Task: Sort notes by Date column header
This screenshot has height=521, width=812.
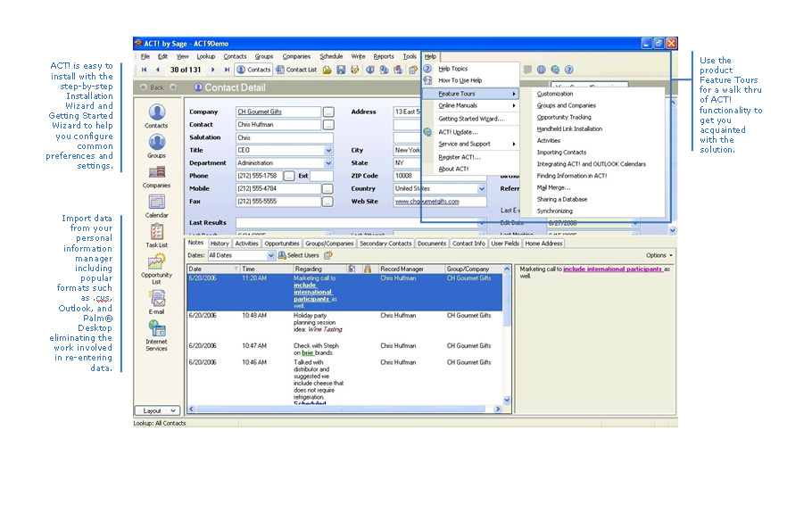Action: [x=213, y=269]
